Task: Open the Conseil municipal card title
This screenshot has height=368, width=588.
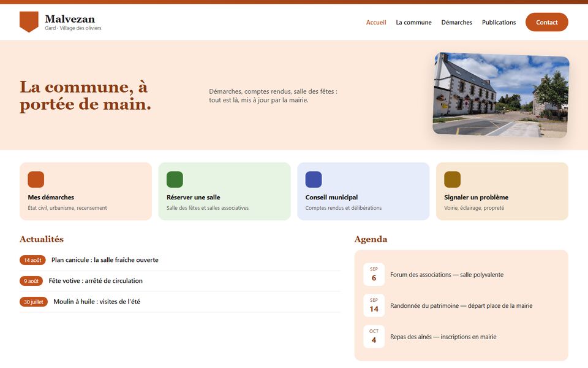Action: [331, 197]
